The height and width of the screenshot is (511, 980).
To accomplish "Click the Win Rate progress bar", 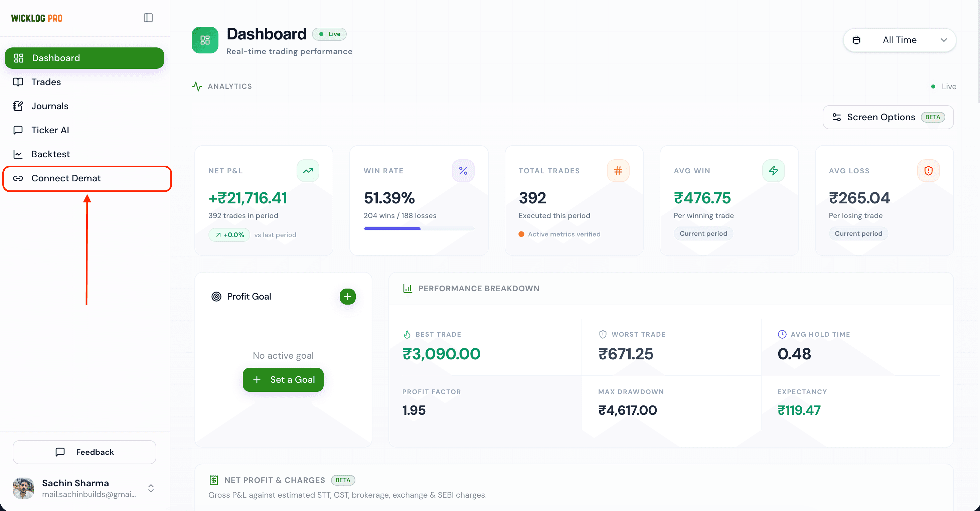I will tap(419, 228).
